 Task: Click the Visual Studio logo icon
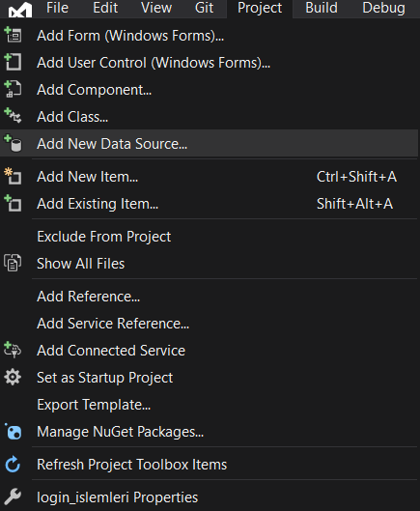20,9
